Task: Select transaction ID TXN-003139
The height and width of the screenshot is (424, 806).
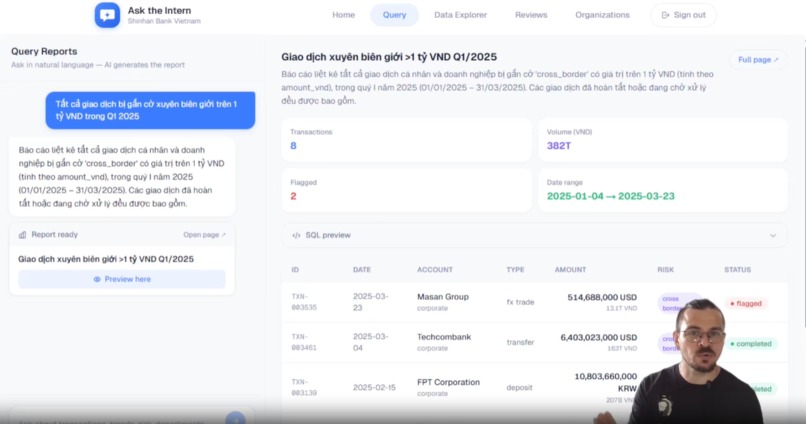Action: pos(304,388)
